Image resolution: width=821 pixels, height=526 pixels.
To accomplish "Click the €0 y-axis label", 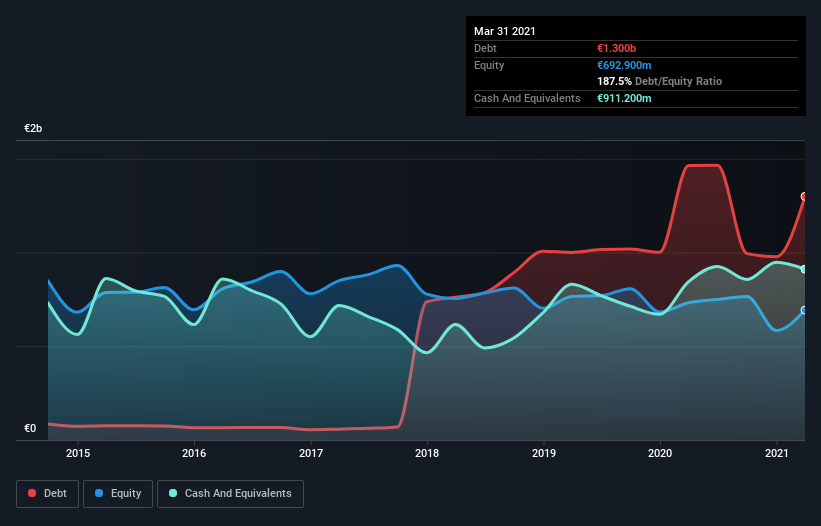I will click(x=30, y=428).
